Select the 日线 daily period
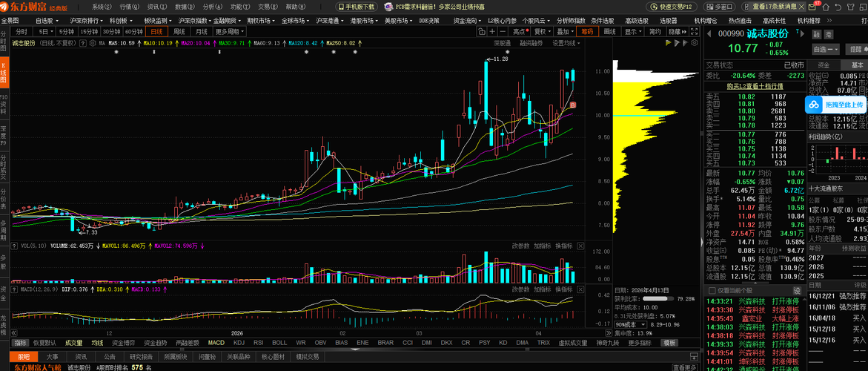Viewport: 868px width, 371px height. pyautogui.click(x=157, y=32)
